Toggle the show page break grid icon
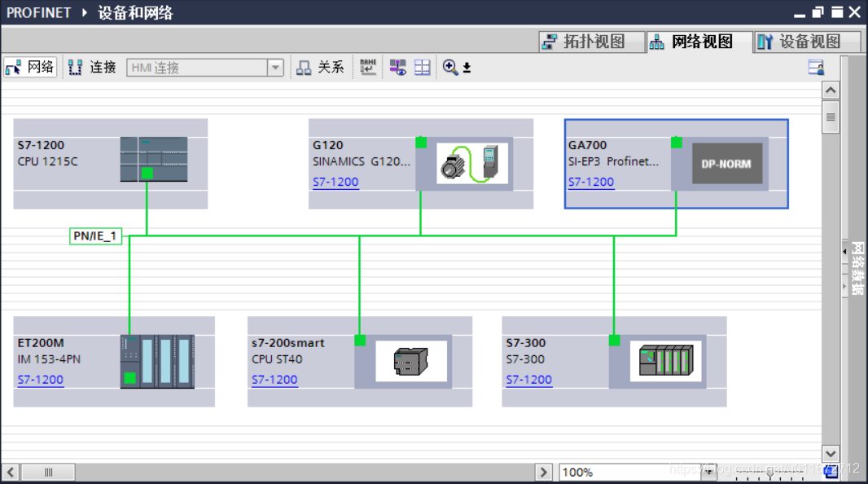The height and width of the screenshot is (484, 868). click(423, 67)
